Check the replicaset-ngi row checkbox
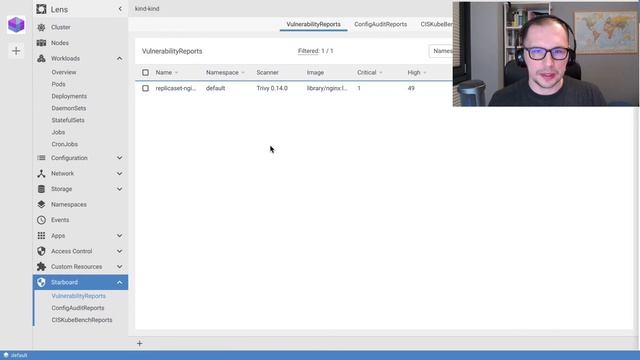Screen dimensions: 640x360 145,88
